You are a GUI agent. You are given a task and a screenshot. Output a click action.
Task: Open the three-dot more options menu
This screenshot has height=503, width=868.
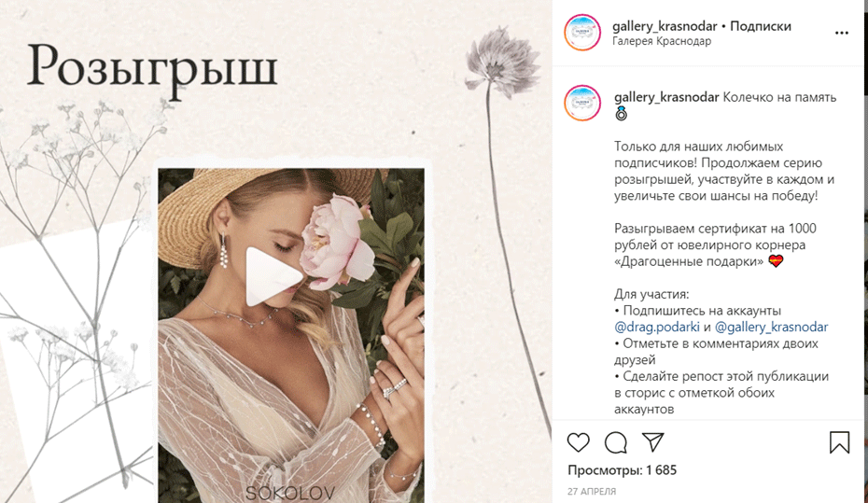coord(842,34)
